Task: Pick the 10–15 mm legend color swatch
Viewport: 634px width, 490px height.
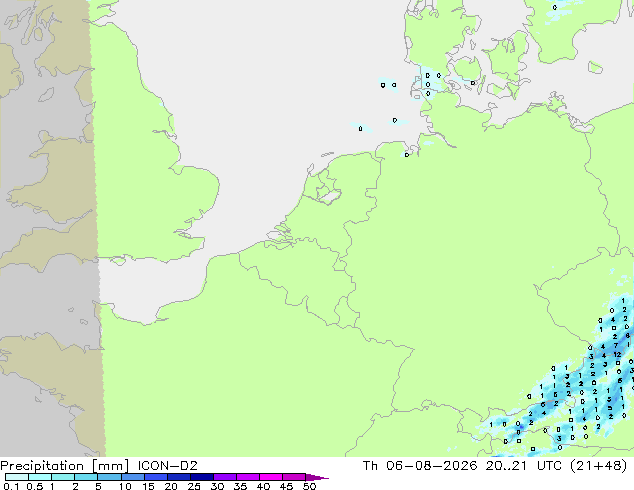Action: click(x=132, y=477)
